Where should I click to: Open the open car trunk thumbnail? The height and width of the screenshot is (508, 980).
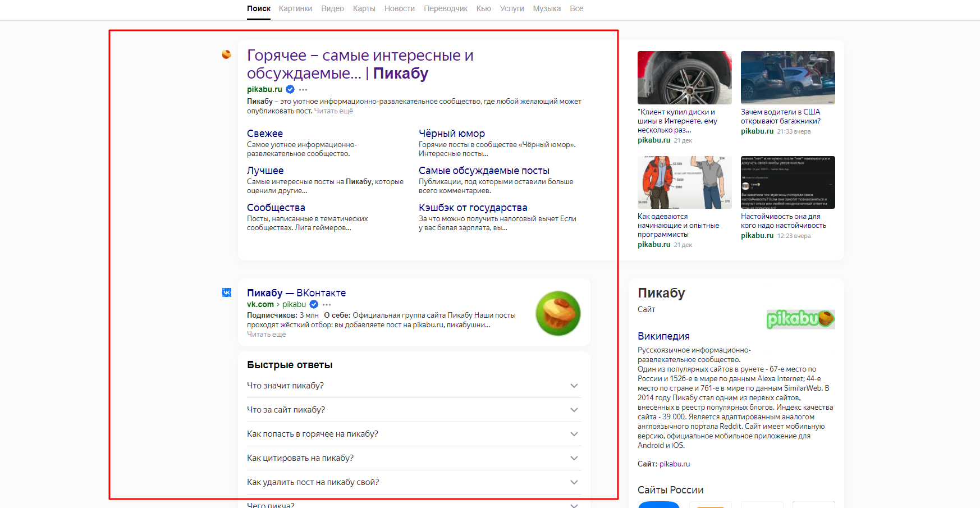(x=788, y=77)
